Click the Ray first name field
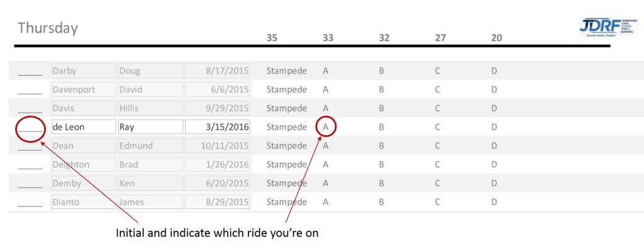The height and width of the screenshot is (248, 644). pyautogui.click(x=150, y=127)
